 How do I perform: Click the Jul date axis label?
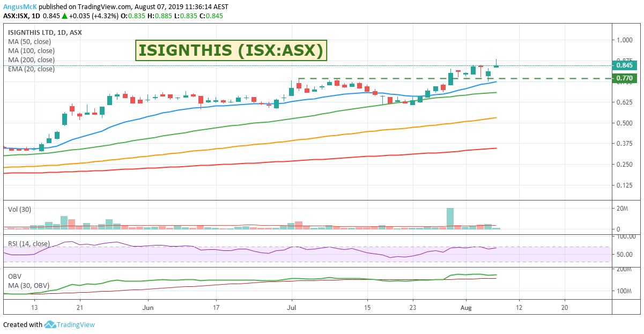[x=292, y=308]
